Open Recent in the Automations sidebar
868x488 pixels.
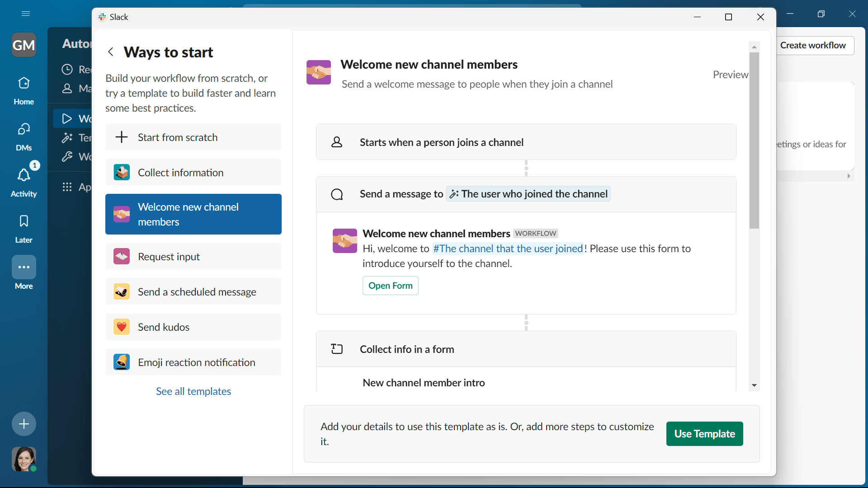click(x=67, y=69)
